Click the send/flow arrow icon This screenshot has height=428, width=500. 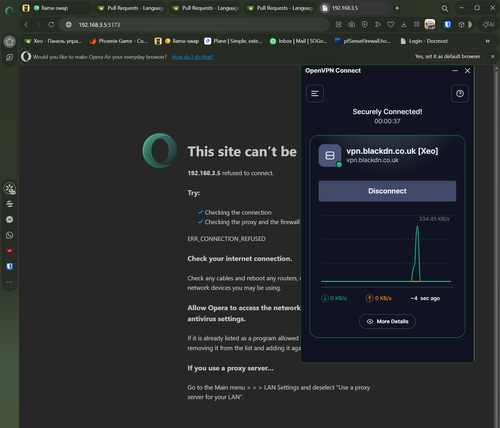pos(378,24)
